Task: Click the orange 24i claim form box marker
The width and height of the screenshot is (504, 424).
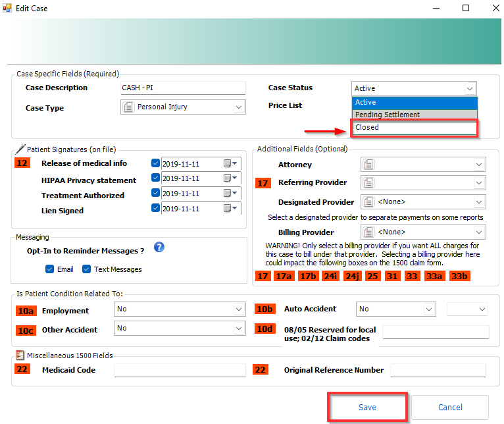Action: 329,277
